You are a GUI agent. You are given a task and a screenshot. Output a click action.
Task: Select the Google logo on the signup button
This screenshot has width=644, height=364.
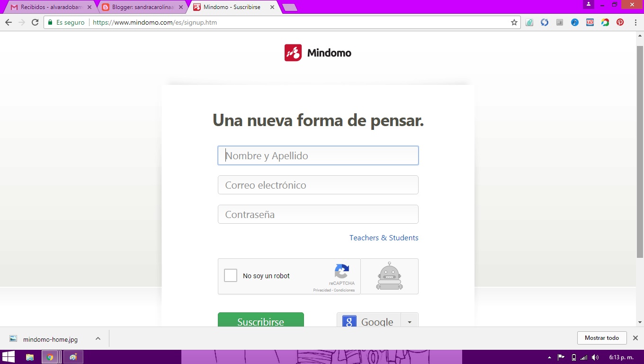click(349, 322)
